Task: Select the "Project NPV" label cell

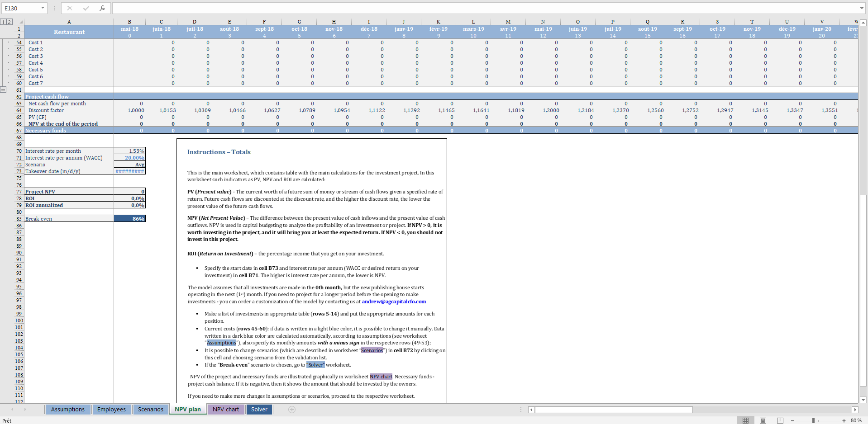Action: [x=69, y=192]
